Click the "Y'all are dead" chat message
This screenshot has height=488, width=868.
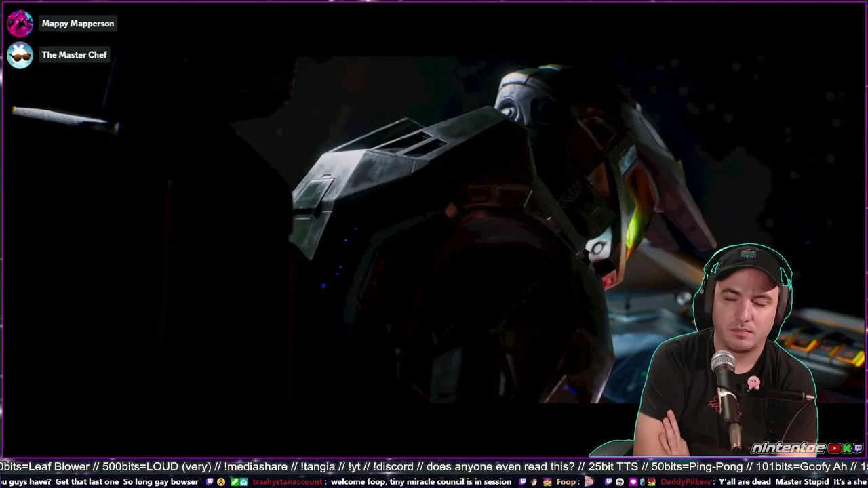click(x=745, y=482)
